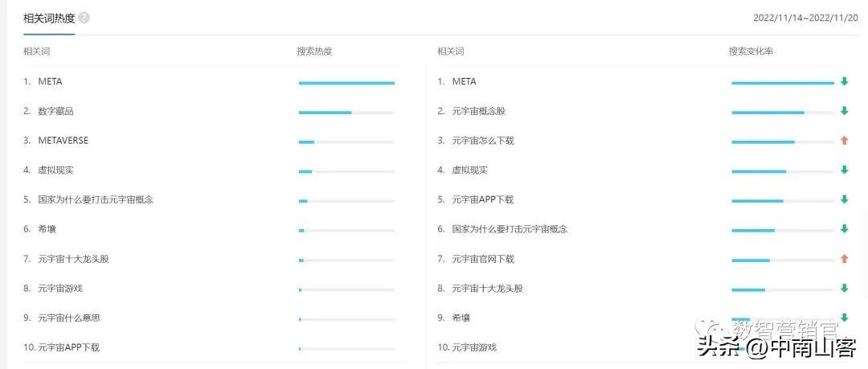Open 希壤 in the search heat list

47,229
